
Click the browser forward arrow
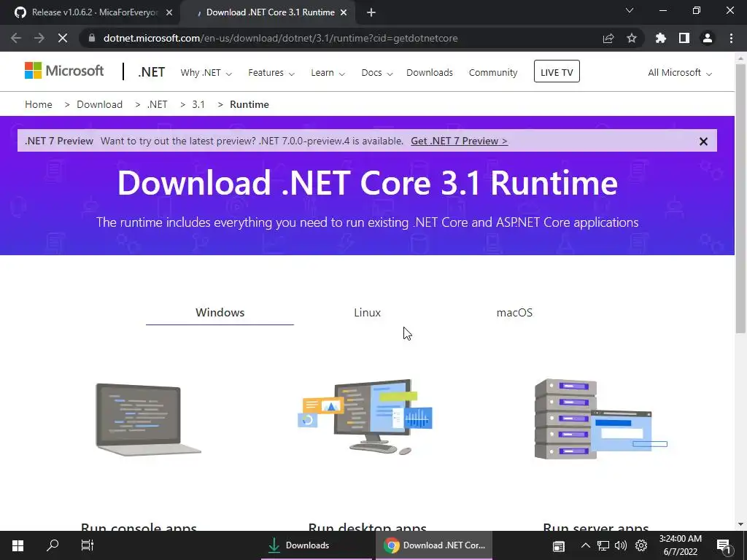[x=39, y=38]
